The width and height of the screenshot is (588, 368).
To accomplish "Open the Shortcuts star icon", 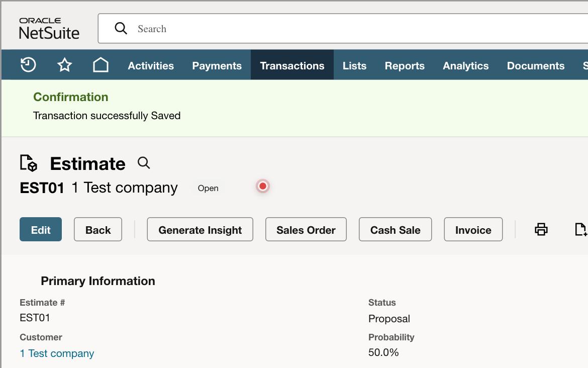I will tap(64, 65).
